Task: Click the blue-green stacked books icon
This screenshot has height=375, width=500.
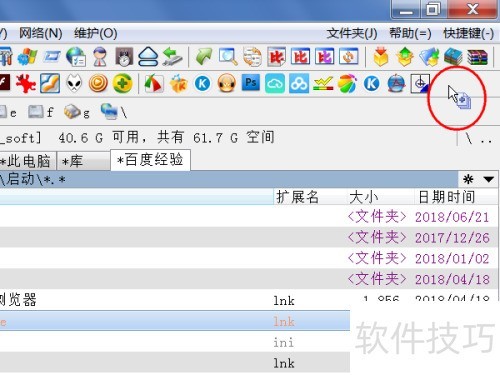Action: [453, 56]
